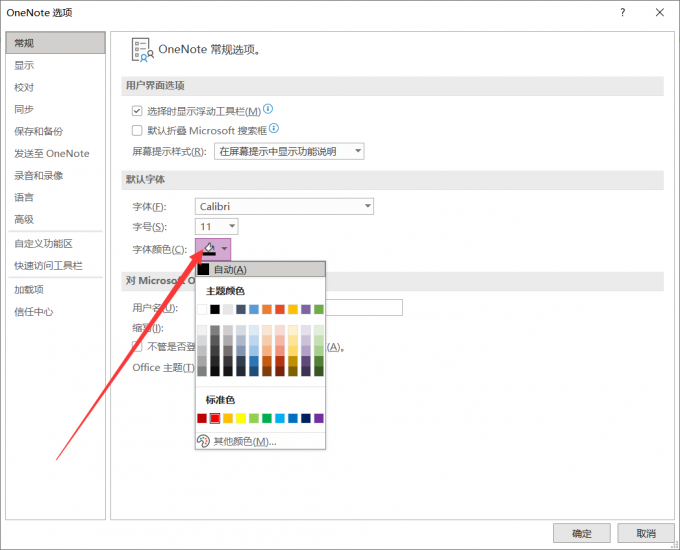Screen dimensions: 680x550
Task: Switch to the 同步 category
Action: click(x=56, y=109)
